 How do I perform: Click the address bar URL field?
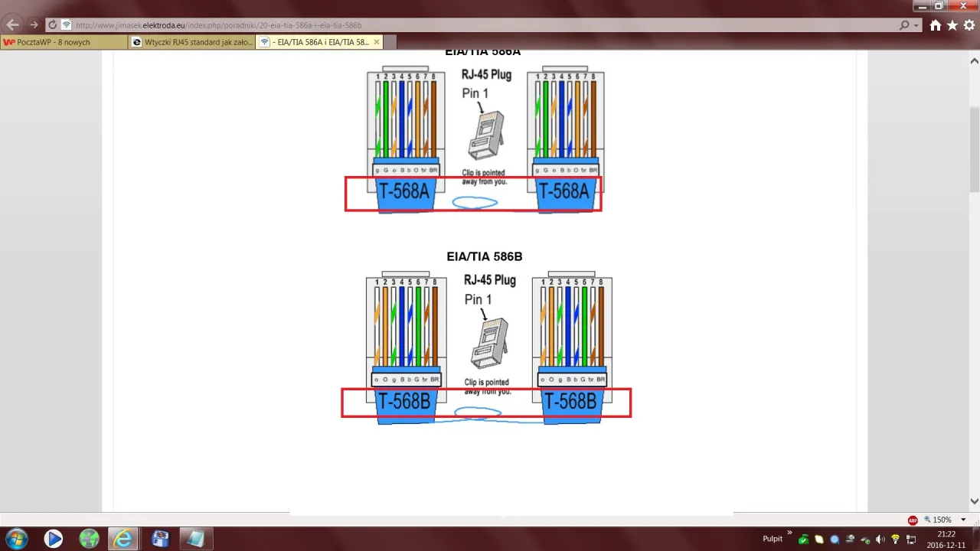[482, 25]
